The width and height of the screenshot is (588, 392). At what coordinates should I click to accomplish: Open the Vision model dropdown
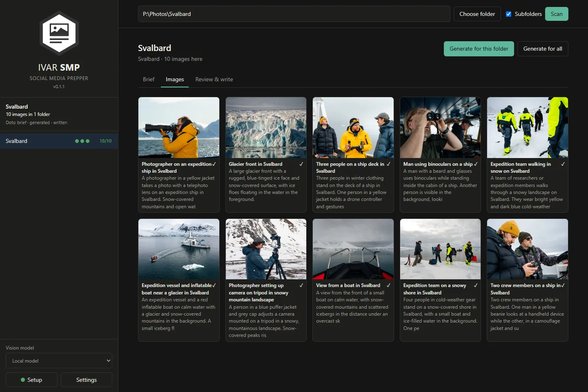pyautogui.click(x=59, y=361)
